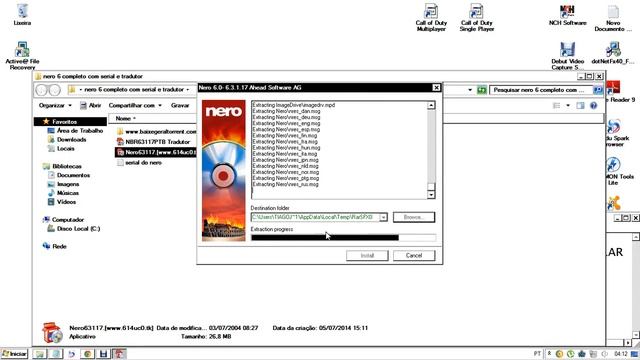This screenshot has height=360, width=640.
Task: Open dotNetFx40 installer icon
Action: coord(613,53)
